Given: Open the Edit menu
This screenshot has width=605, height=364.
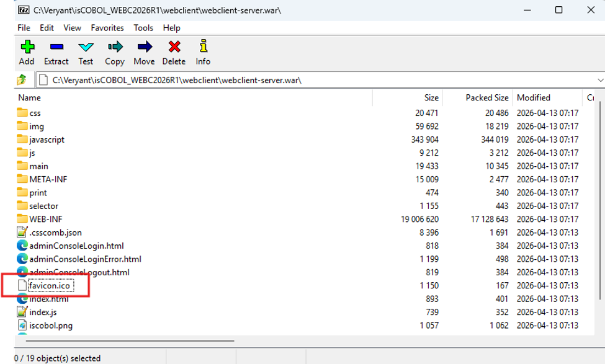Looking at the screenshot, I should 47,28.
